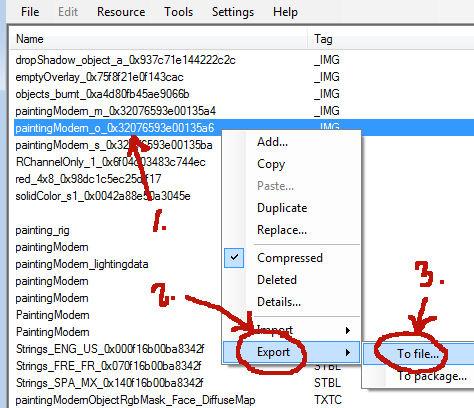Open the File menu
The image size is (474, 408).
pos(30,12)
